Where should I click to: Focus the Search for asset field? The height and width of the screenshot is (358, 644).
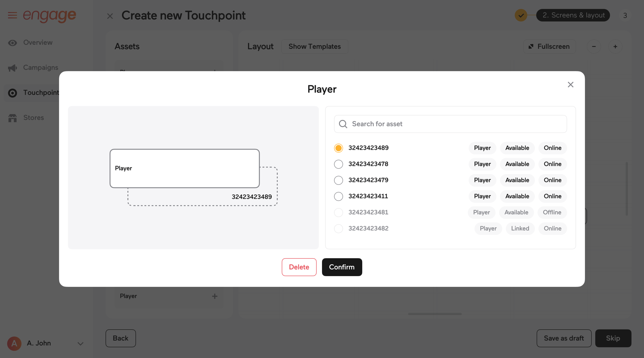[x=450, y=124]
